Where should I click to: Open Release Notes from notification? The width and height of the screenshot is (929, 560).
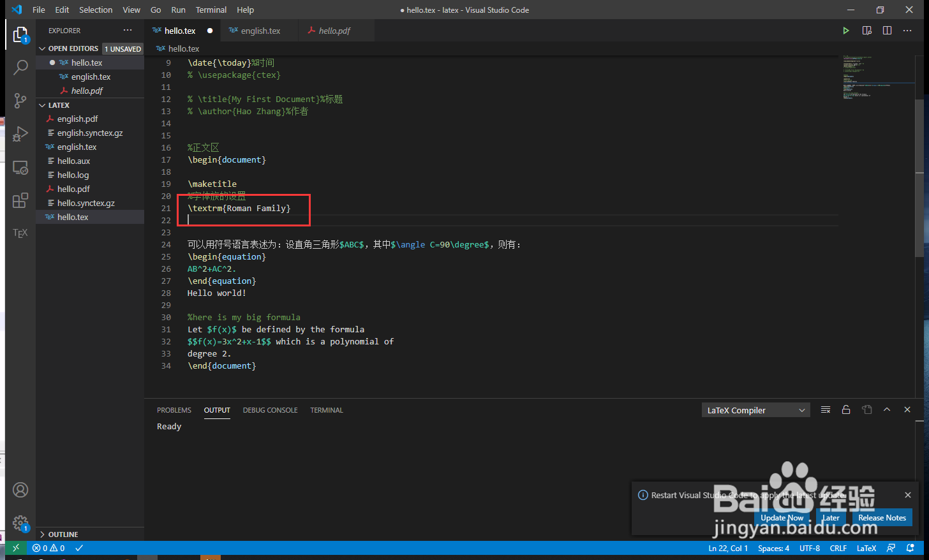(x=882, y=518)
